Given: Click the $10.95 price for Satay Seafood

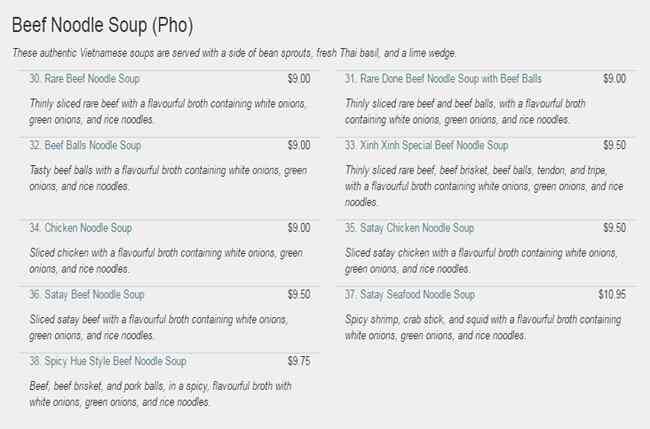Looking at the screenshot, I should 611,295.
